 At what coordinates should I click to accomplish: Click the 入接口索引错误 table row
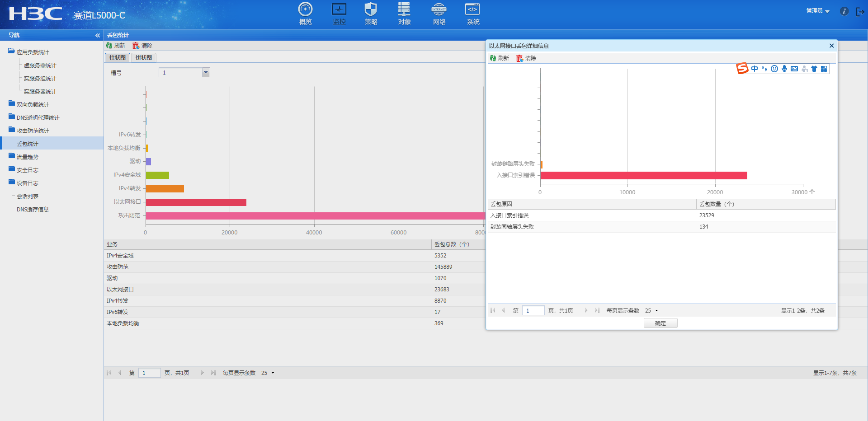(661, 215)
